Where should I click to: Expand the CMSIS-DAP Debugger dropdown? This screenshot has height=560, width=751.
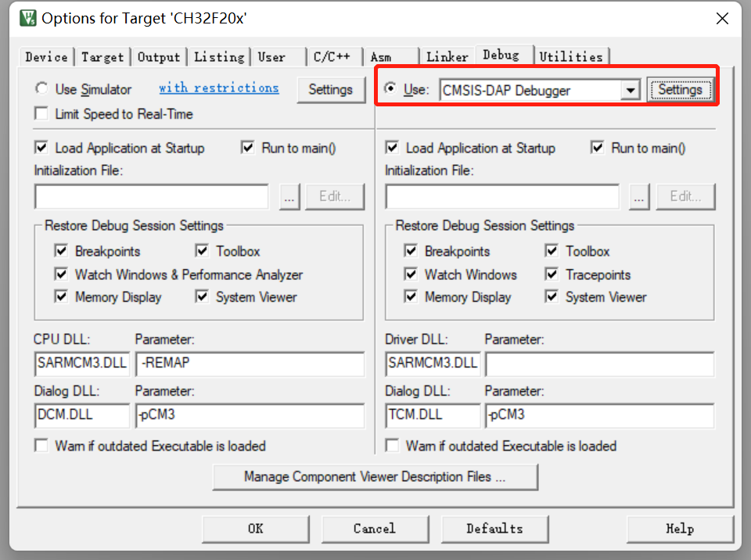[x=631, y=90]
